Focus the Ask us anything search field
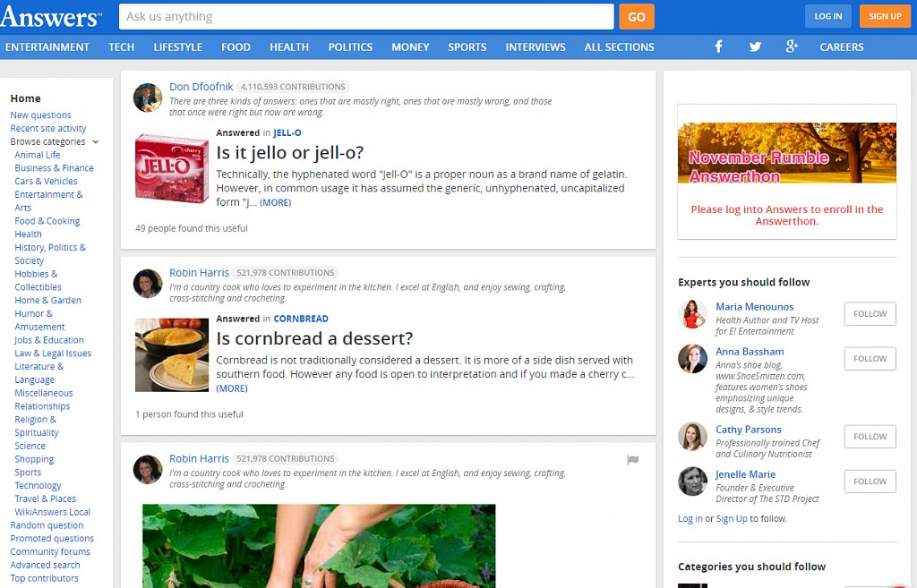The image size is (917, 588). click(x=366, y=16)
